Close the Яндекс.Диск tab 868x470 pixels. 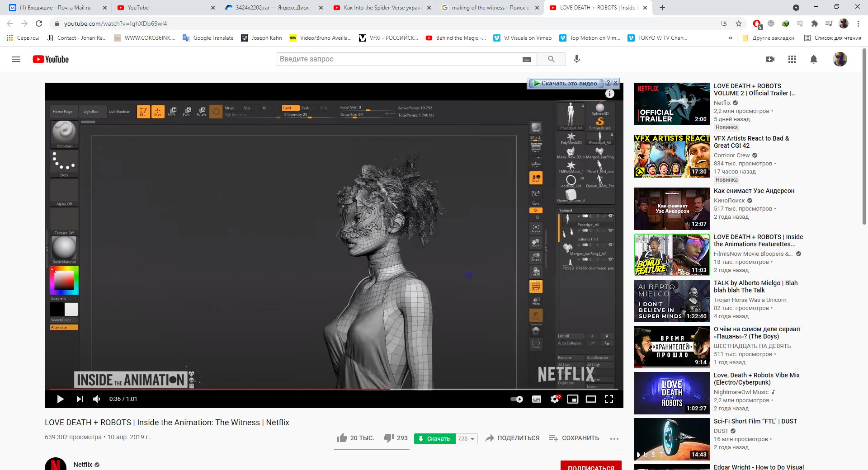point(321,8)
